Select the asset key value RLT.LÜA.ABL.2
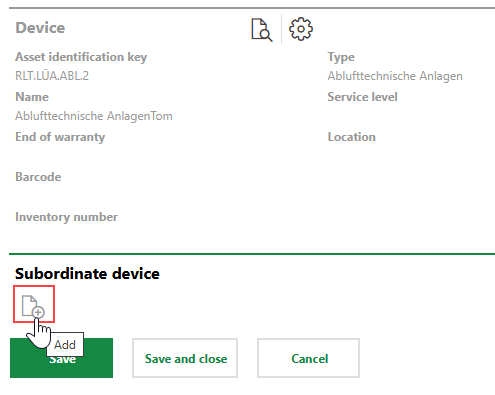This screenshot has width=495, height=395. pos(52,76)
